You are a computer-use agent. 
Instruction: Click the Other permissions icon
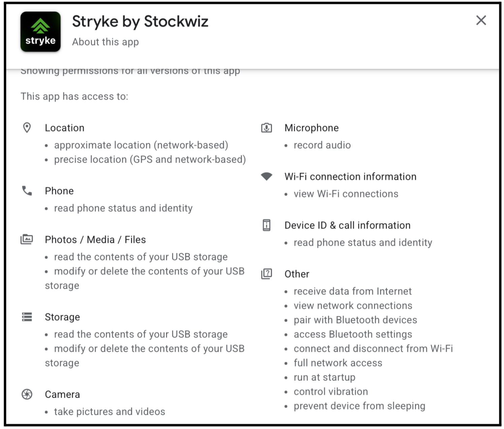coord(266,274)
